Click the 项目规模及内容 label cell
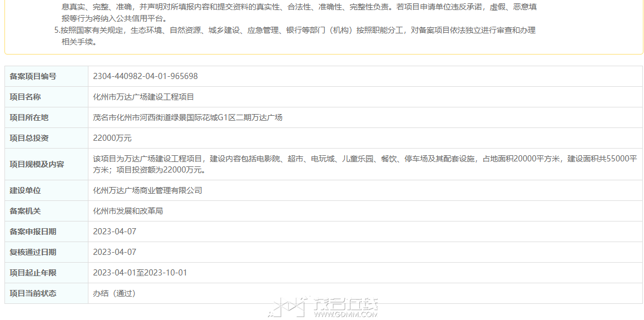644x320 pixels. 37,164
